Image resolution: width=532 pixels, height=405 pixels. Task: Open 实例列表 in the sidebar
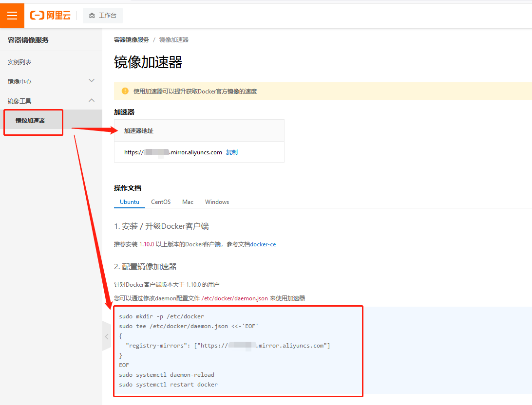point(19,62)
